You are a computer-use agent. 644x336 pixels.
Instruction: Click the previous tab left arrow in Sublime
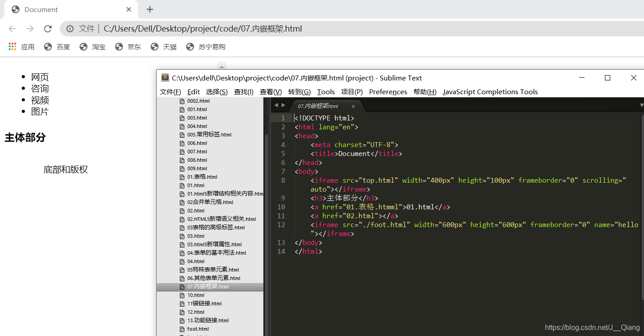click(276, 105)
